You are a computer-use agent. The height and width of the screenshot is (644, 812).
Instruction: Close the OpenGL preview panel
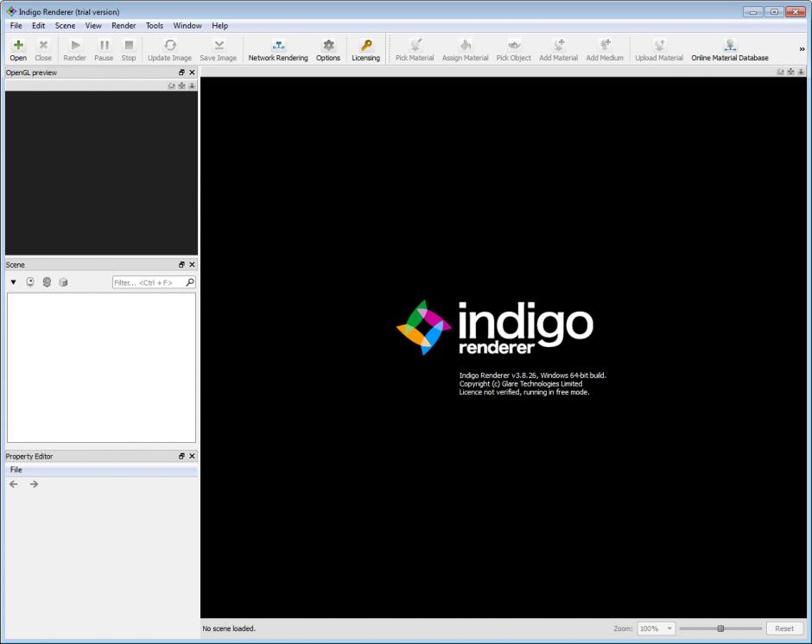(x=192, y=73)
